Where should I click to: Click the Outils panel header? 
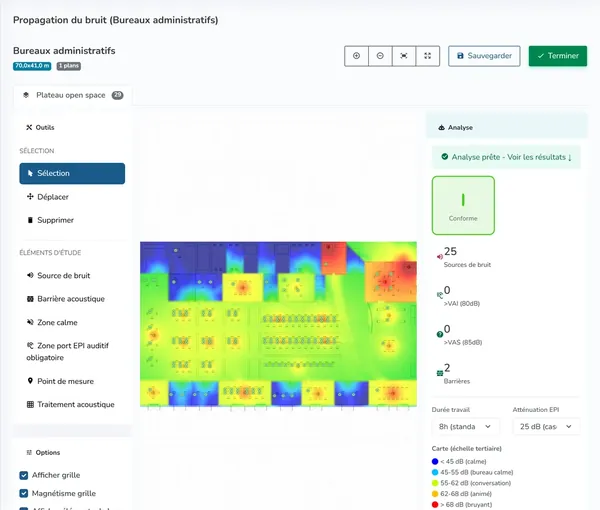click(x=72, y=127)
